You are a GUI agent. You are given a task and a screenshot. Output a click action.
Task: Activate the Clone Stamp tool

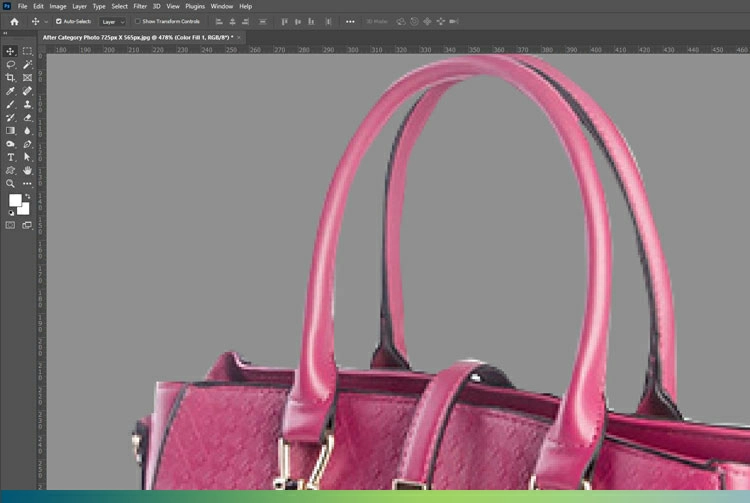pos(28,104)
